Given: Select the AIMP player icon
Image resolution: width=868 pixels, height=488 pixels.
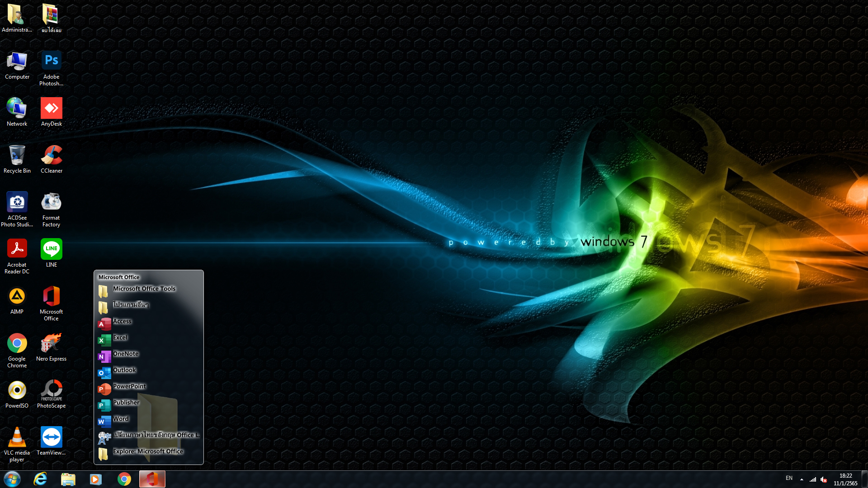Looking at the screenshot, I should (x=17, y=300).
